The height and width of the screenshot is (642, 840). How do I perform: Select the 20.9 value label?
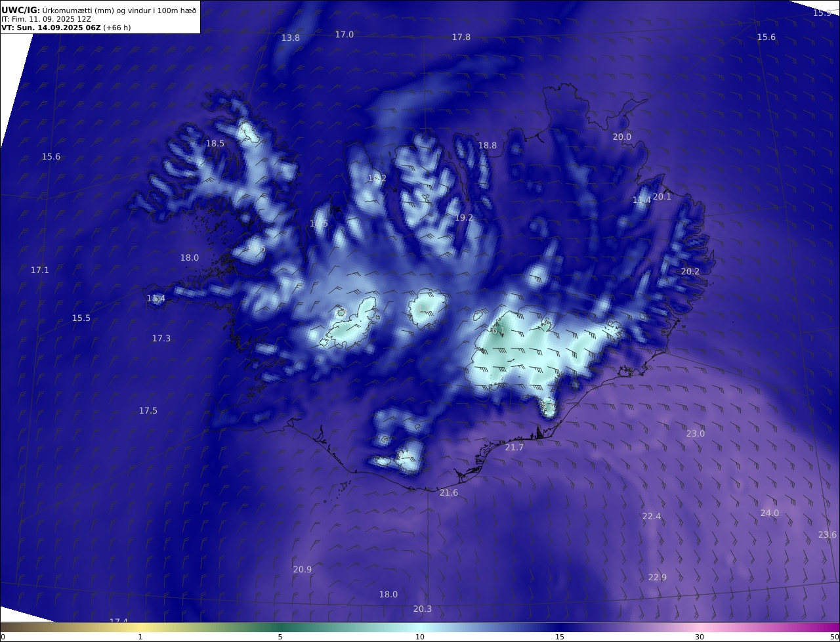pyautogui.click(x=303, y=570)
